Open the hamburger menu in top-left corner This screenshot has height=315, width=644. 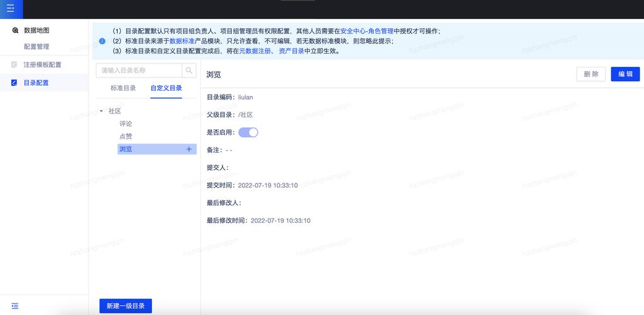11,9
